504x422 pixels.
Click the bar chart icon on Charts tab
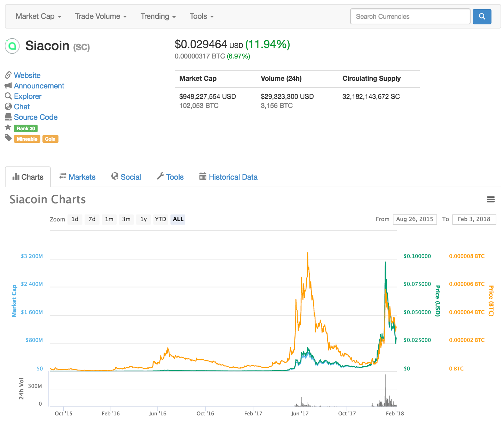(16, 177)
